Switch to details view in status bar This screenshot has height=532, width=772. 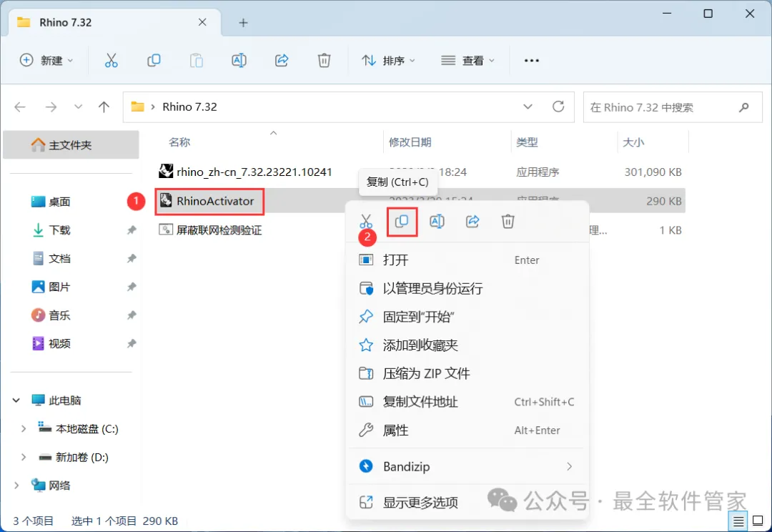[738, 521]
